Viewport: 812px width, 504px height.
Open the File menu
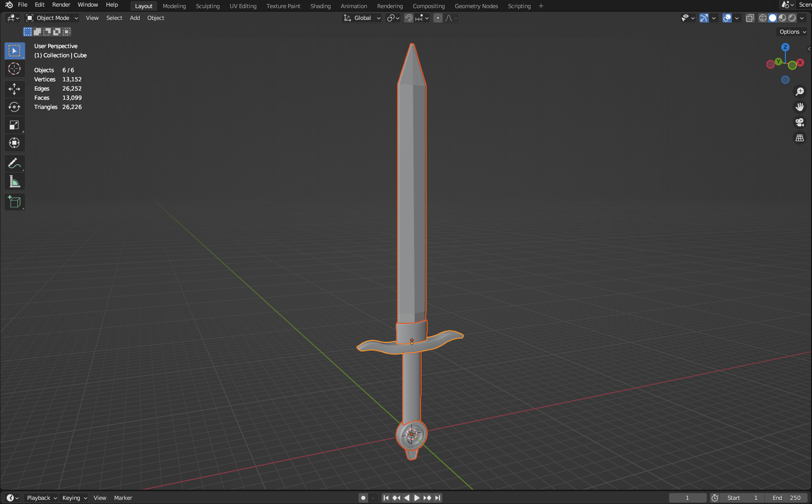pyautogui.click(x=23, y=5)
